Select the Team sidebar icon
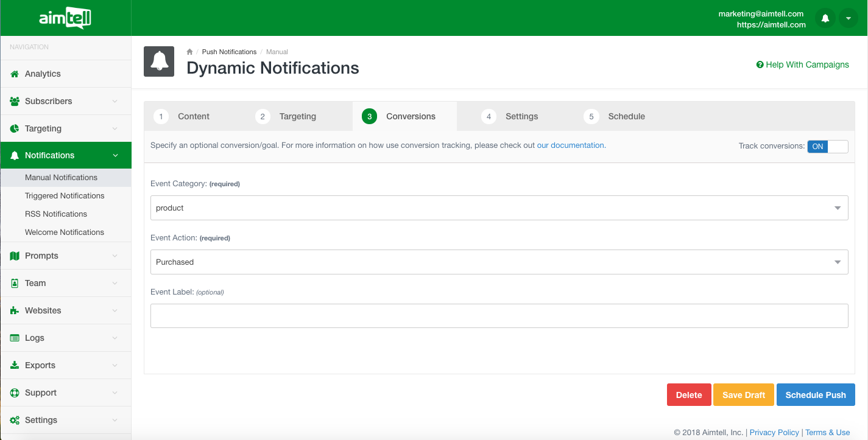 (x=13, y=283)
